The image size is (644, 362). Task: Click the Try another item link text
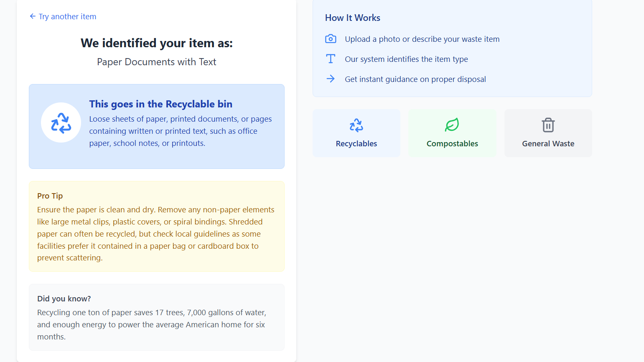(x=67, y=16)
